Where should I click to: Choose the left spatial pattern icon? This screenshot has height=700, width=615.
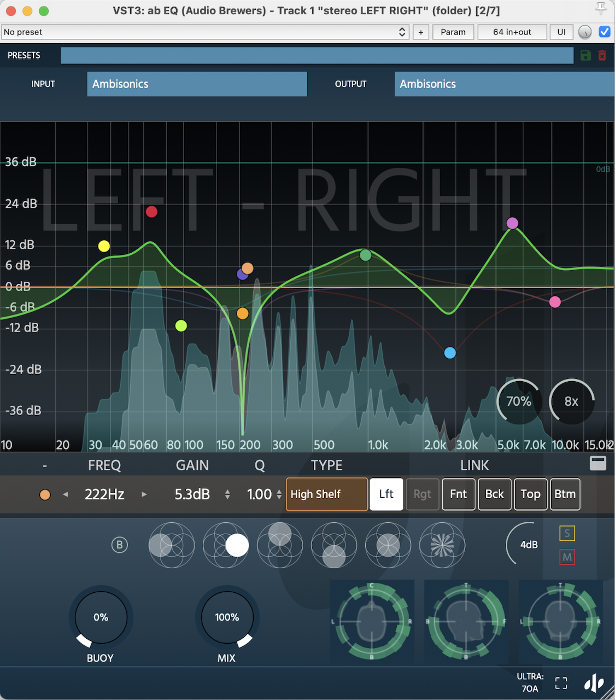172,545
